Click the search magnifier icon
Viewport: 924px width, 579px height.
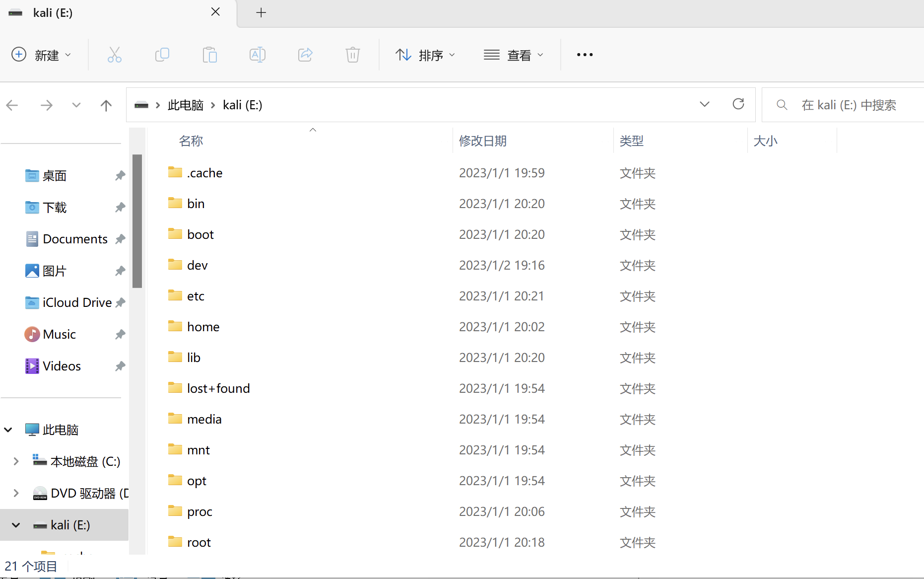click(782, 105)
